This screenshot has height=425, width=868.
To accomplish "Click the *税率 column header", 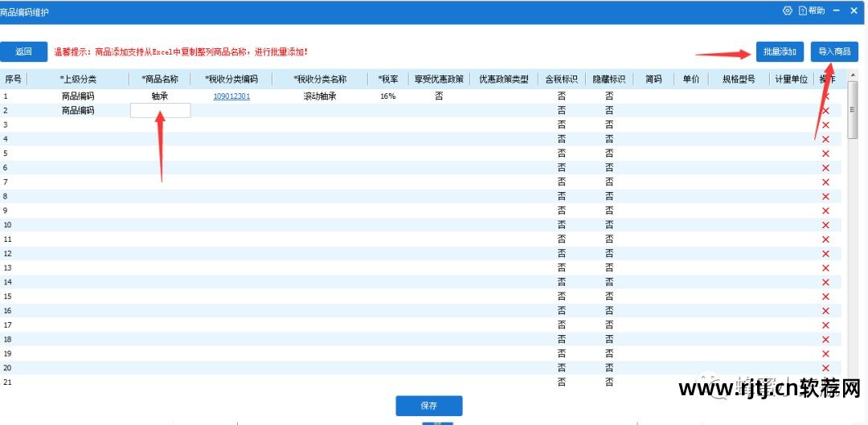I will point(388,79).
